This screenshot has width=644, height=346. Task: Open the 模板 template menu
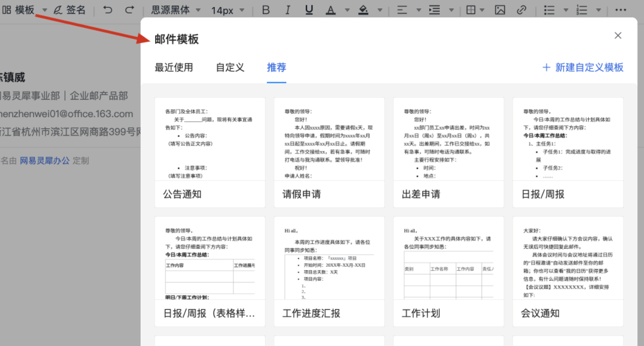pos(26,9)
